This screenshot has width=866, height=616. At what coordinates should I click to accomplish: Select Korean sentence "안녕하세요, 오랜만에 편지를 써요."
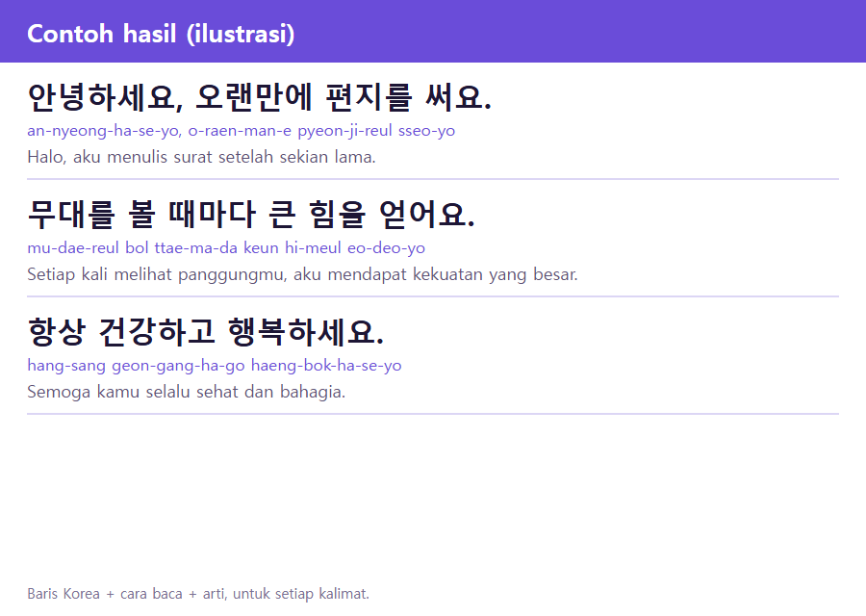(259, 97)
